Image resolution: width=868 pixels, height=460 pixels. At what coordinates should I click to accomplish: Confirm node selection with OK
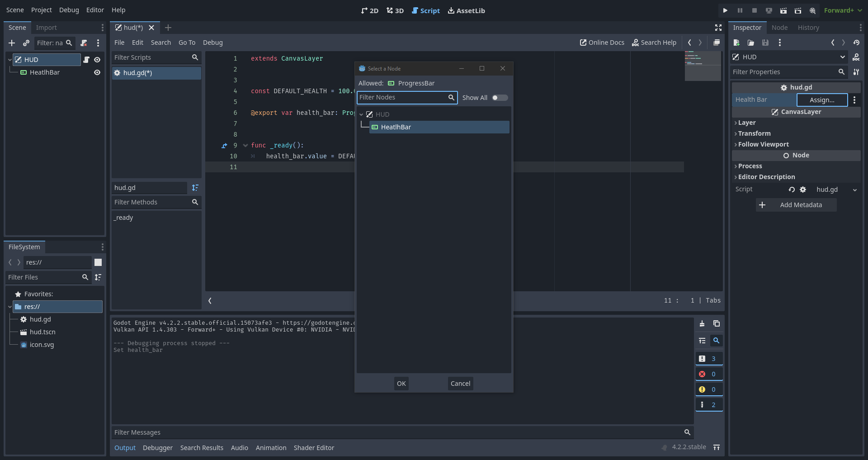[x=401, y=384]
